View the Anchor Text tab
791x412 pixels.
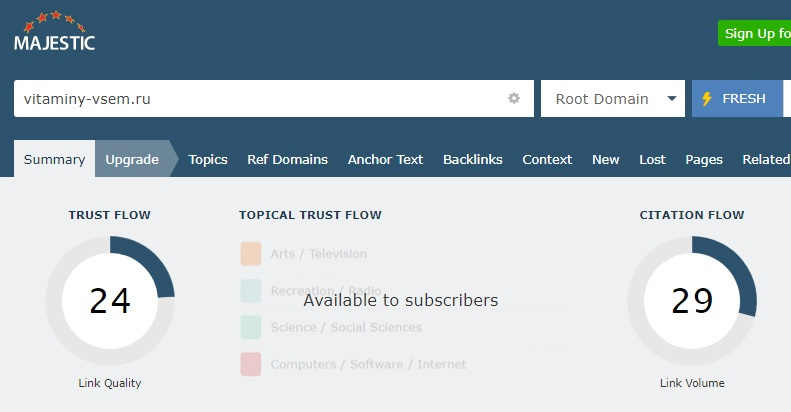tap(385, 159)
